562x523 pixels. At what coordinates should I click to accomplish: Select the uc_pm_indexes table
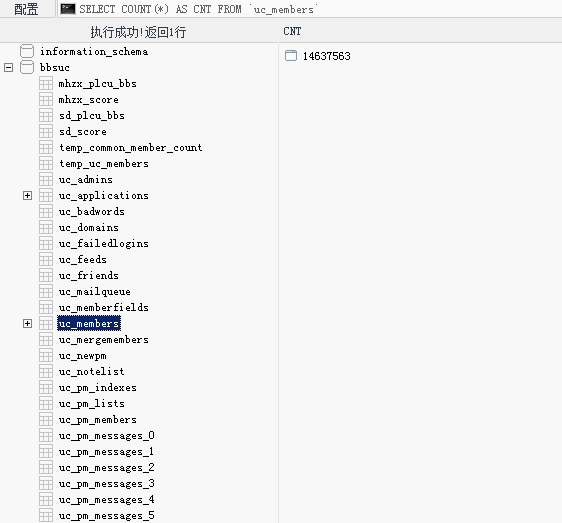(97, 388)
